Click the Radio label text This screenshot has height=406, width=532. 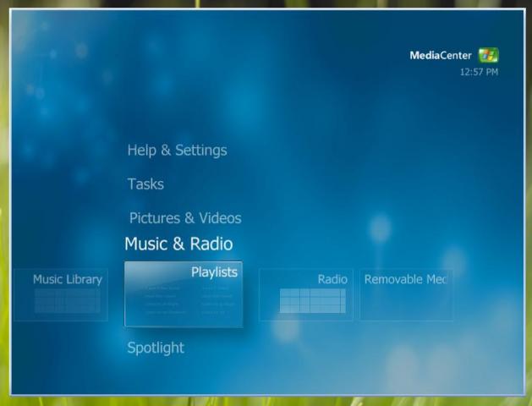point(332,279)
